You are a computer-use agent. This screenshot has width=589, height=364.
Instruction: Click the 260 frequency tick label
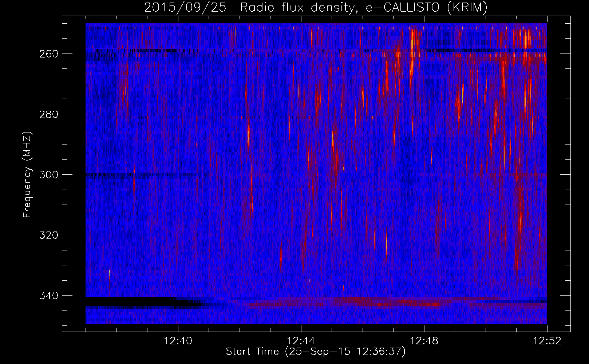tap(48, 54)
